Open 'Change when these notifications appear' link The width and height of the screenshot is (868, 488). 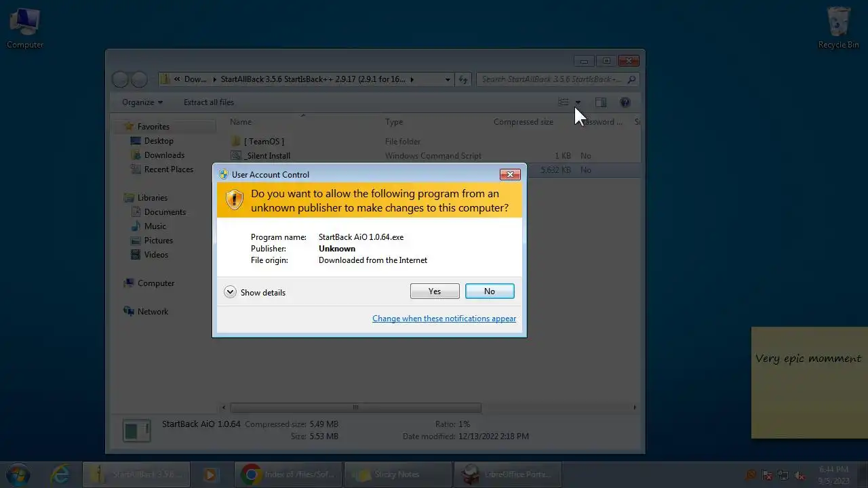444,319
